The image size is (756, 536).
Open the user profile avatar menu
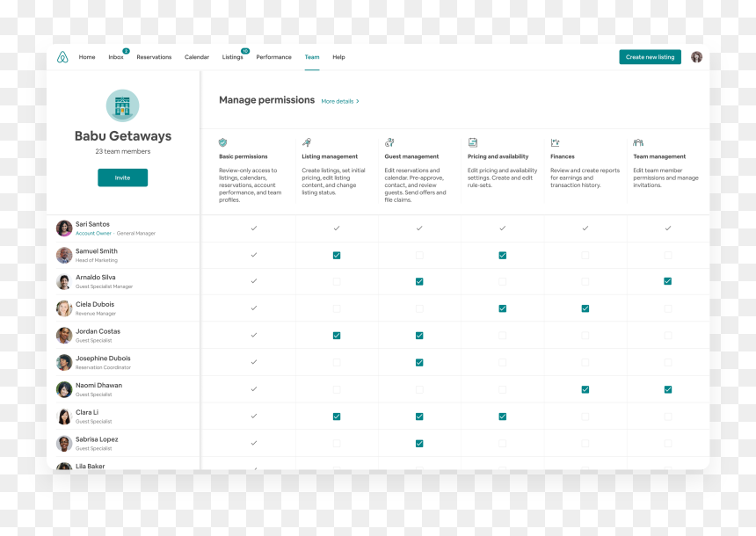tap(696, 57)
